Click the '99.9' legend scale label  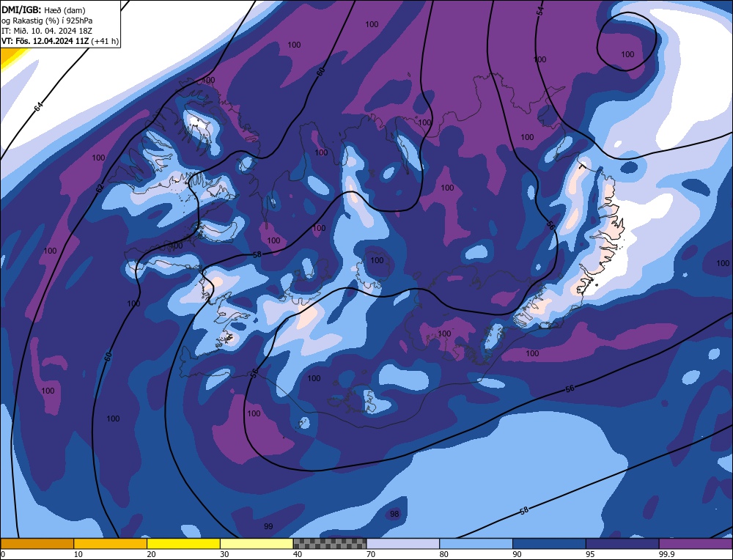pos(667,554)
